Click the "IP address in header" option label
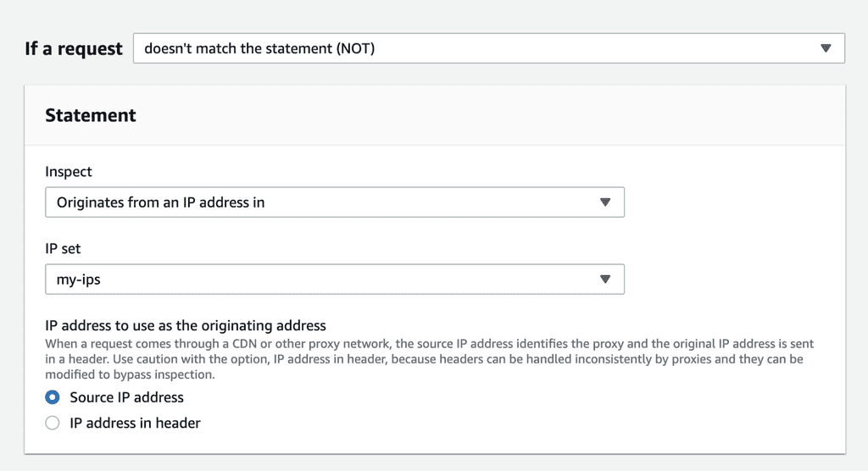Image resolution: width=868 pixels, height=471 pixels. [x=135, y=423]
